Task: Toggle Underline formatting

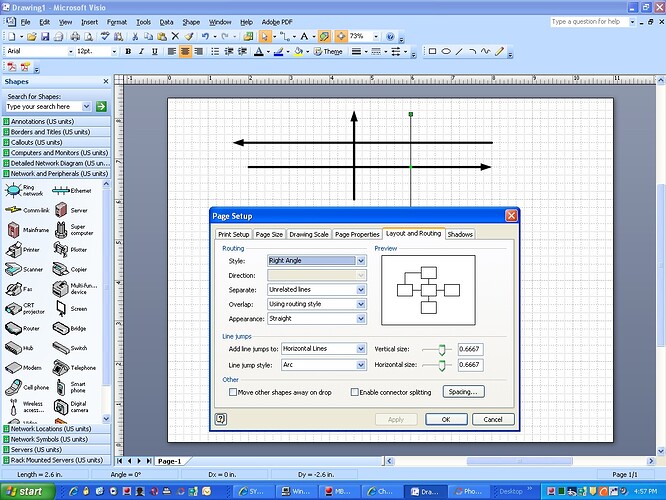Action: (x=155, y=51)
